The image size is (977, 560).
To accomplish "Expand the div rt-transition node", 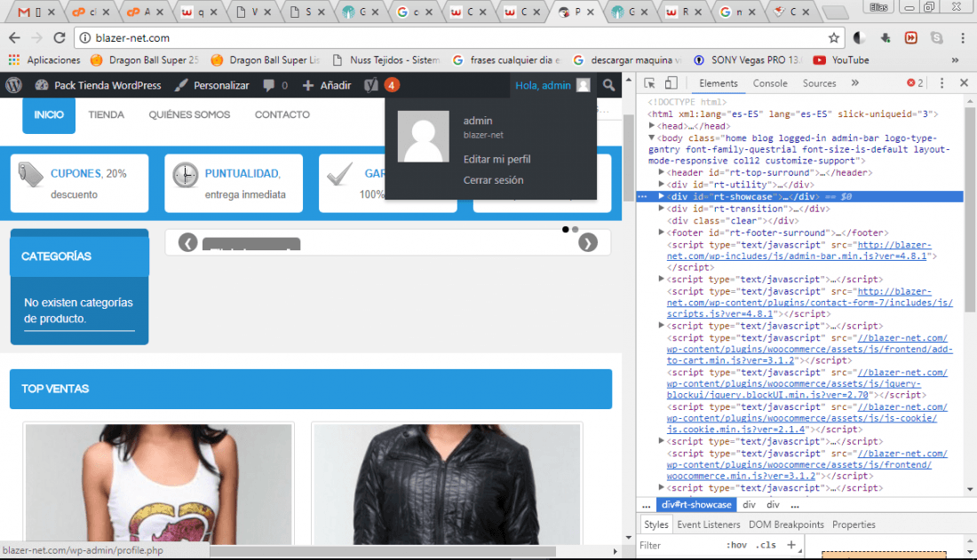I will (x=662, y=209).
